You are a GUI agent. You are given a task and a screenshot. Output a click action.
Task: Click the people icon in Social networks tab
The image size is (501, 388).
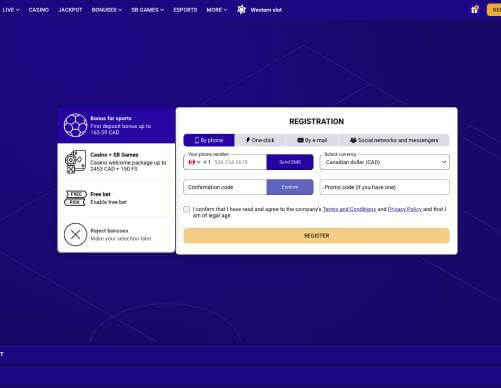353,140
